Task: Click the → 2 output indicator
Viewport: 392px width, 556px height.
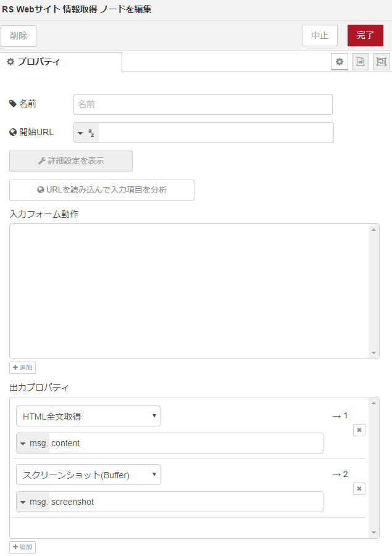Action: (x=340, y=475)
